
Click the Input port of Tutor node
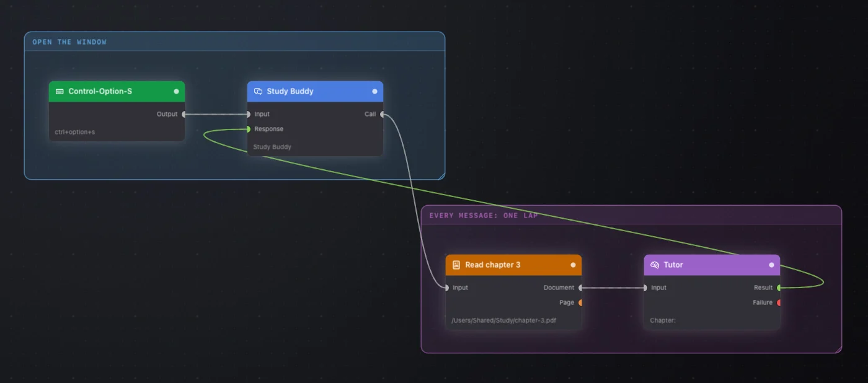coord(645,288)
